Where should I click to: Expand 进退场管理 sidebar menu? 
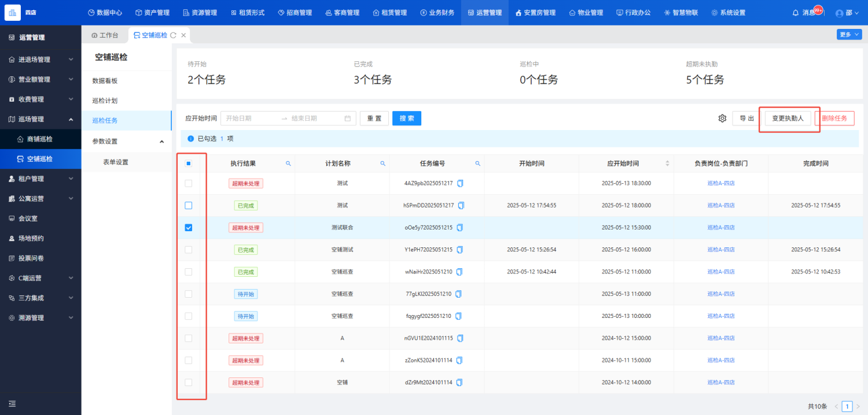(x=41, y=60)
